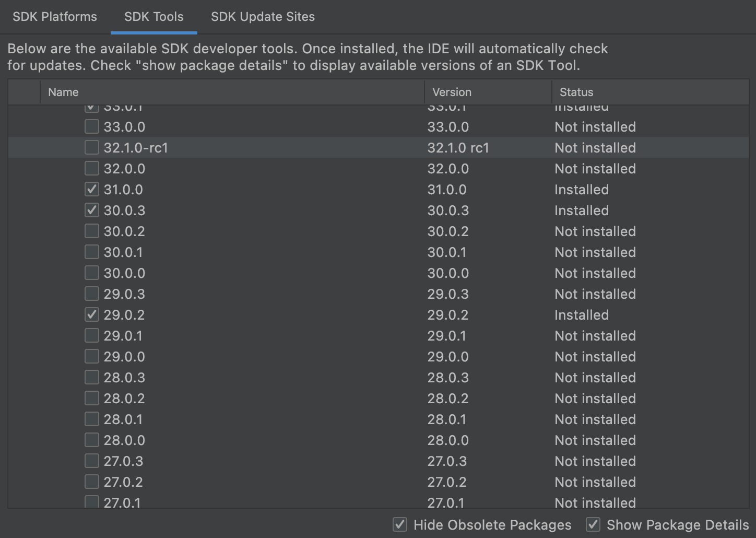Viewport: 756px width, 538px height.
Task: Check the 27.0.3 version
Action: (x=91, y=461)
